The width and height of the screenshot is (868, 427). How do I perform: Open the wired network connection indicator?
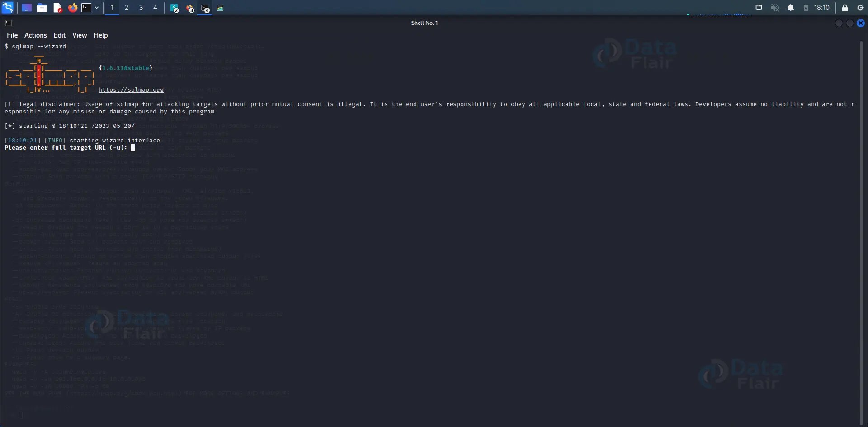(x=759, y=8)
